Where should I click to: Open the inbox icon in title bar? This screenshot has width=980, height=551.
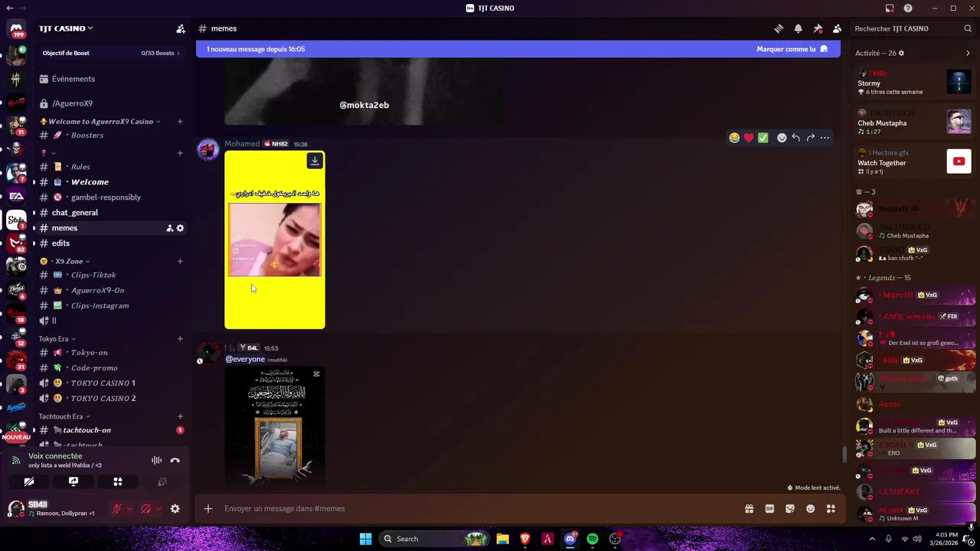click(890, 8)
